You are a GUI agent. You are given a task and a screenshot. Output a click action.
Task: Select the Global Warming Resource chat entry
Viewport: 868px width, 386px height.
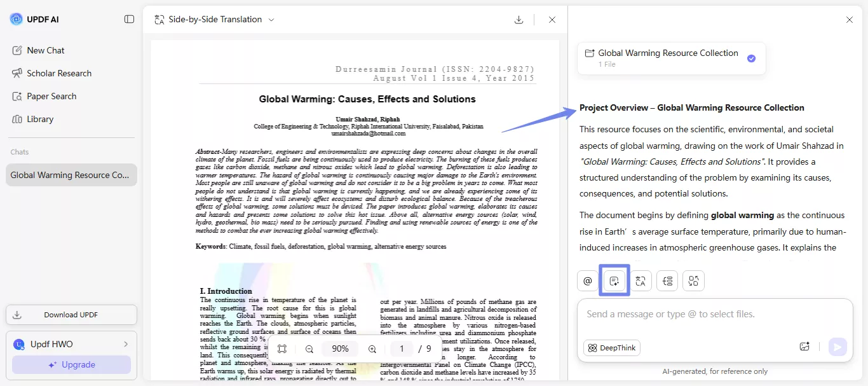pyautogui.click(x=71, y=174)
